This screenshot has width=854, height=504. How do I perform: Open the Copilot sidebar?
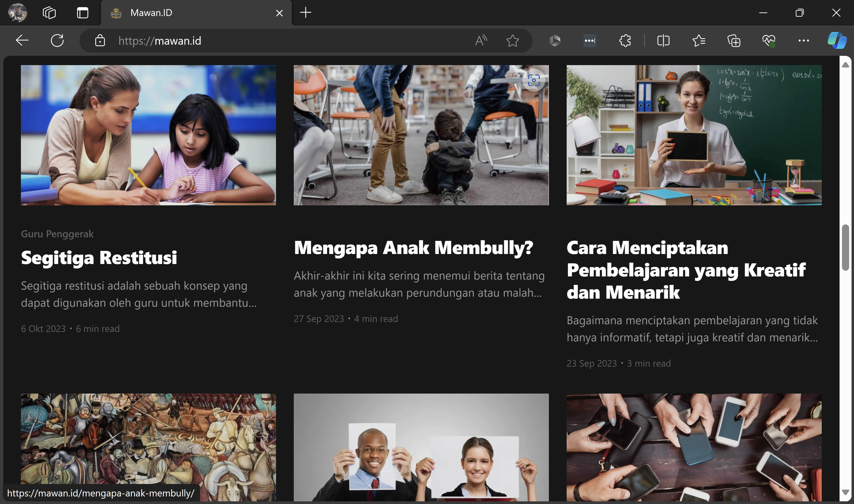coord(837,40)
